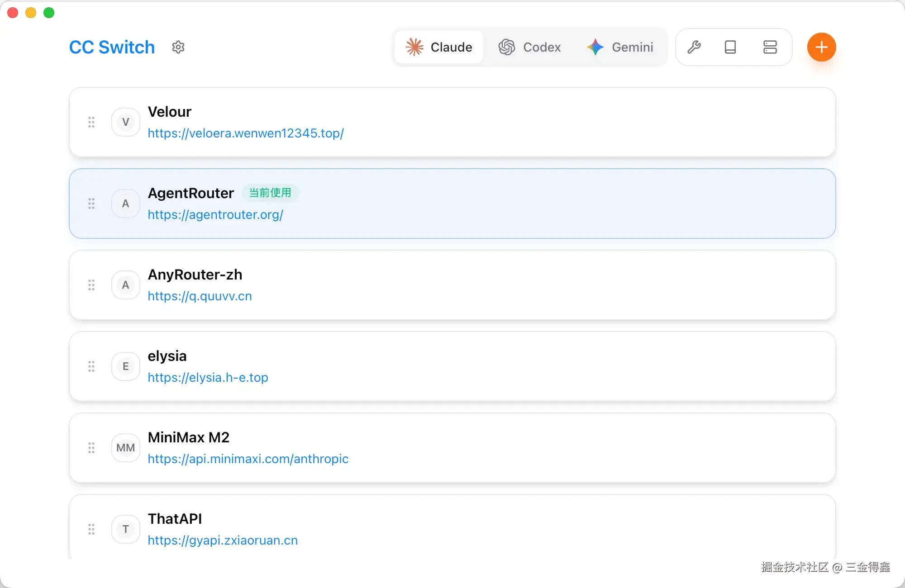Switch to the Gemini tab
The height and width of the screenshot is (588, 905).
(620, 47)
